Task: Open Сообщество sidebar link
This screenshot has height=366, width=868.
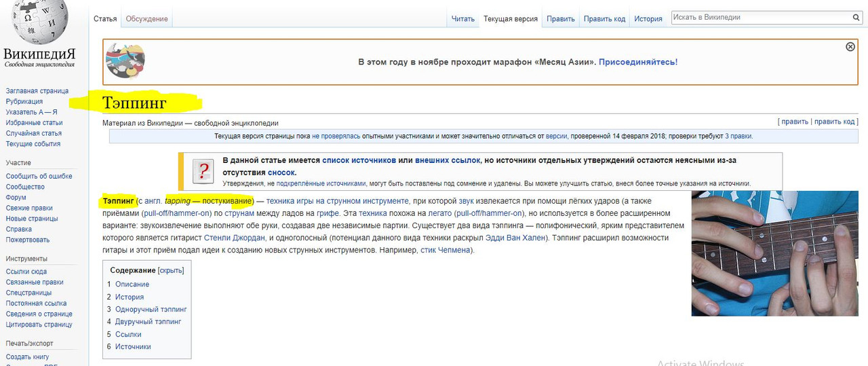Action: coord(25,187)
